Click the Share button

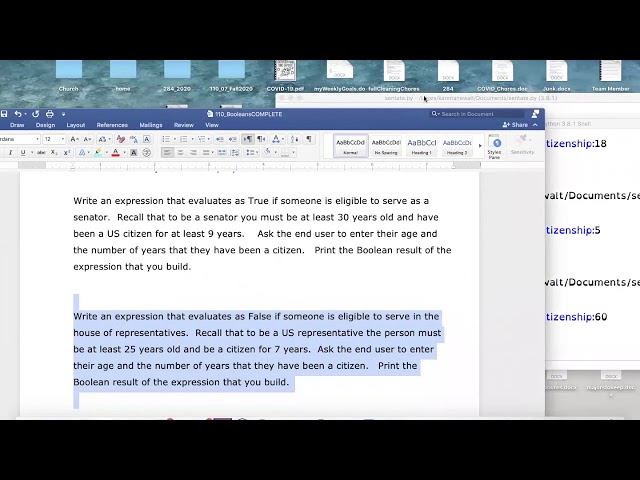pyautogui.click(x=516, y=125)
